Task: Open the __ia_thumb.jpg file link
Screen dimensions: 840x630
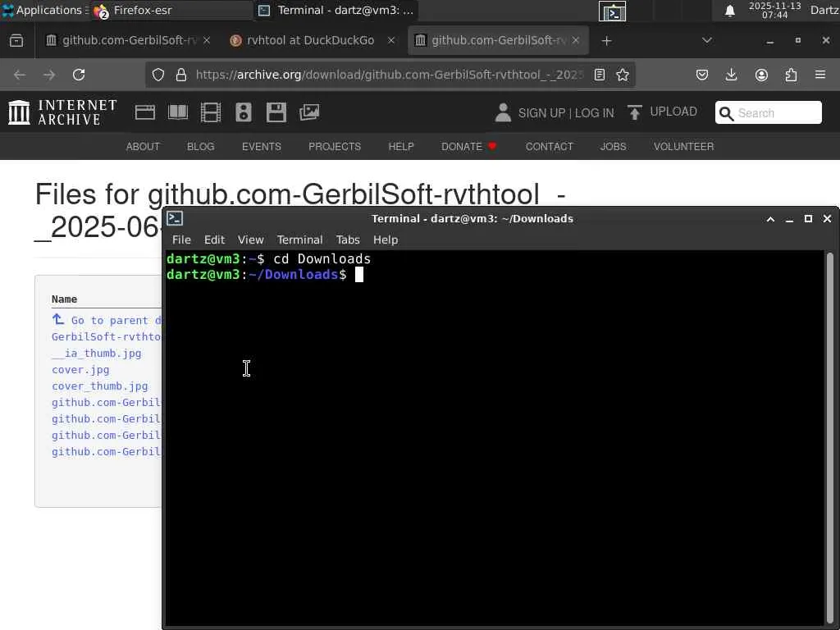Action: click(97, 353)
